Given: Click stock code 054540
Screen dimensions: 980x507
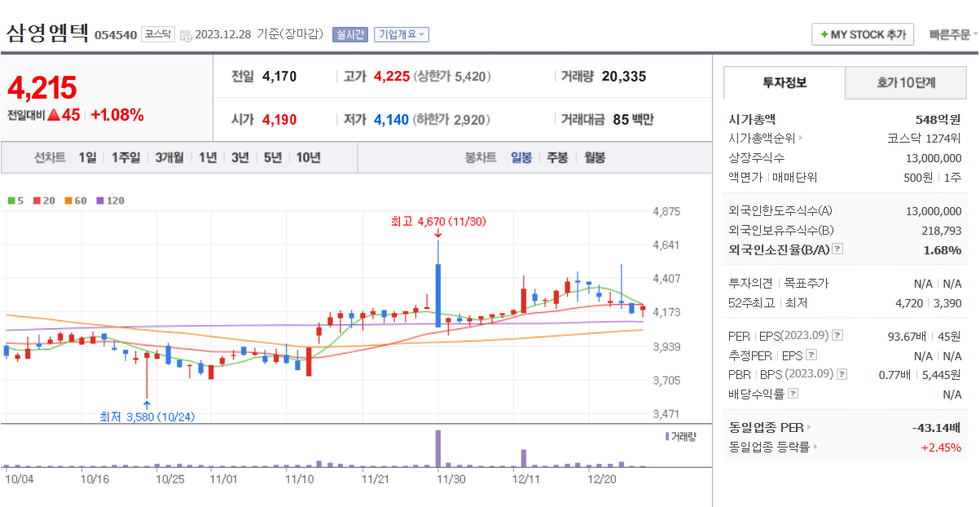Looking at the screenshot, I should (115, 35).
